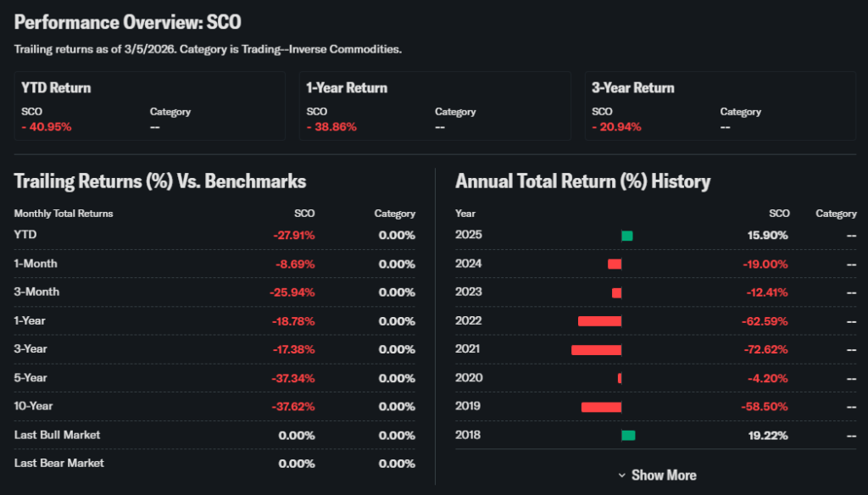Viewport: 868px width, 495px height.
Task: Select the Last Bull Market row label
Action: [57, 435]
